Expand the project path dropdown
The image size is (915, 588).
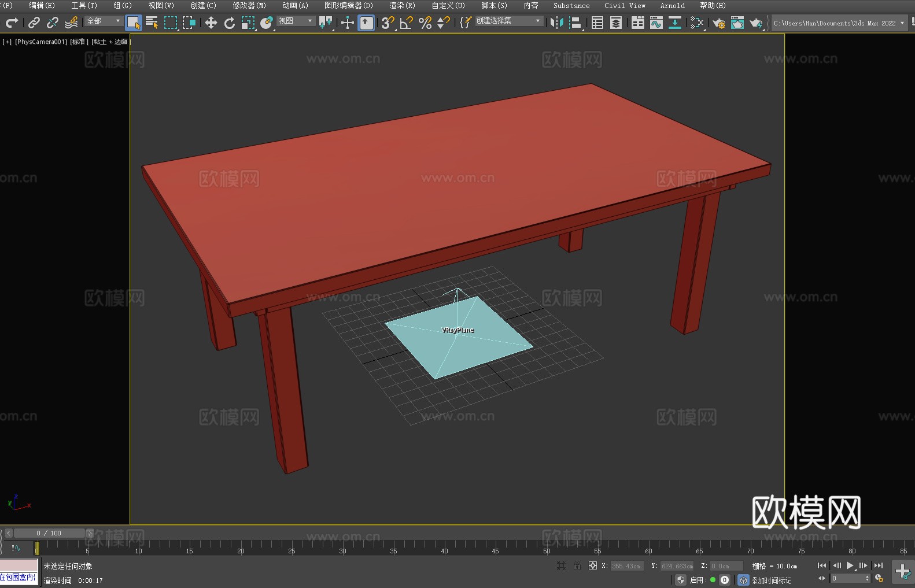point(902,23)
